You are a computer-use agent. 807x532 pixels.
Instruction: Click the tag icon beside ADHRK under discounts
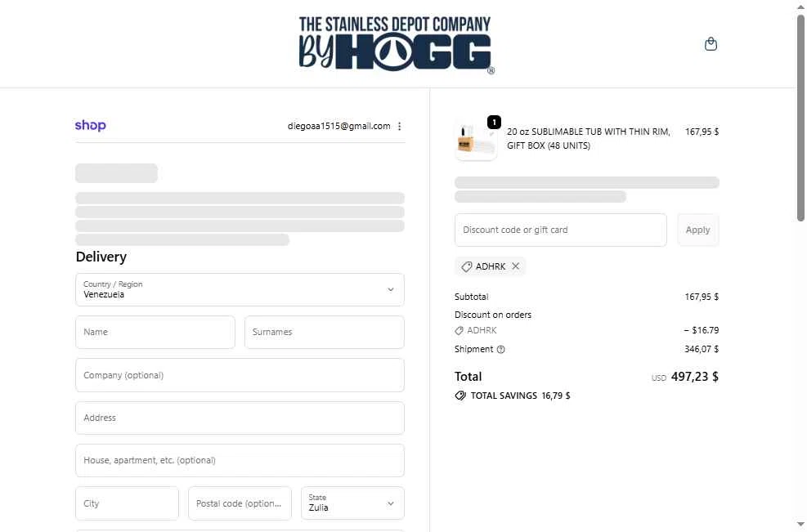[x=459, y=331]
